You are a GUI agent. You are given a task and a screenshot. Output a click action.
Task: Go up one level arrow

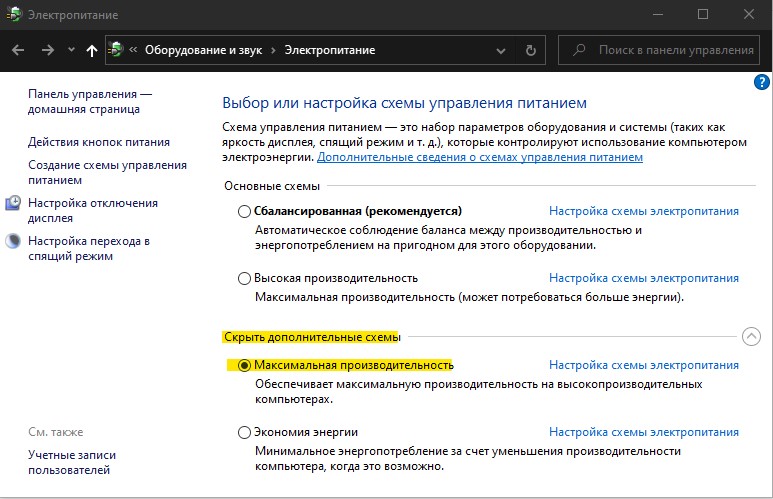tap(91, 50)
